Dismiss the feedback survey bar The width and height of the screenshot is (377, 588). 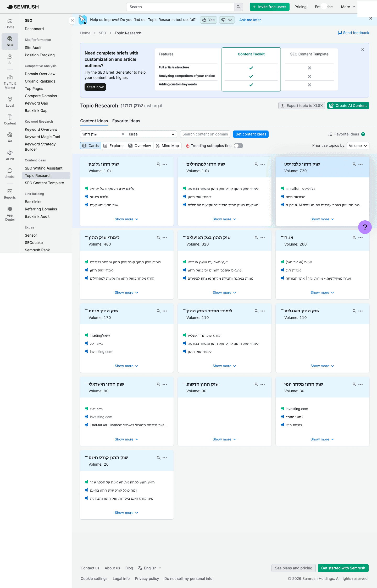pos(371,18)
